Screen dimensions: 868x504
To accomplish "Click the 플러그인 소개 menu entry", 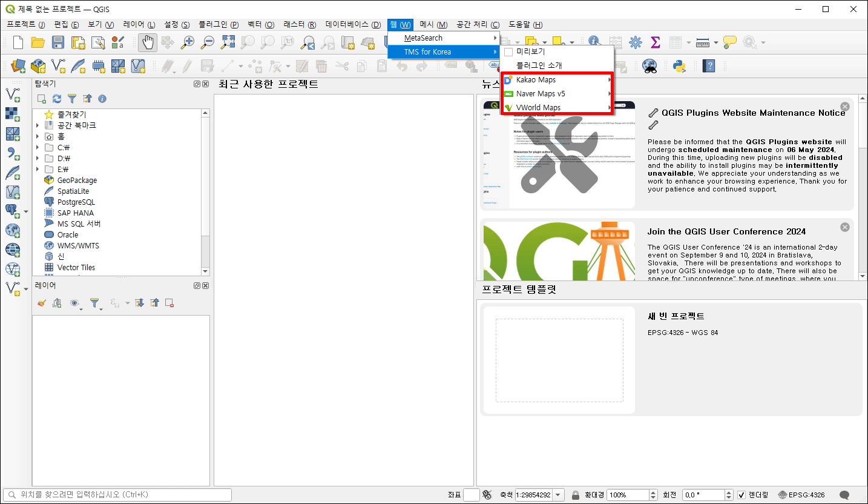I will click(557, 65).
